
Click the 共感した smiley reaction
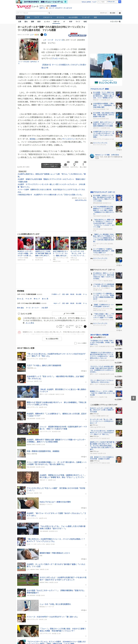point(57,327)
